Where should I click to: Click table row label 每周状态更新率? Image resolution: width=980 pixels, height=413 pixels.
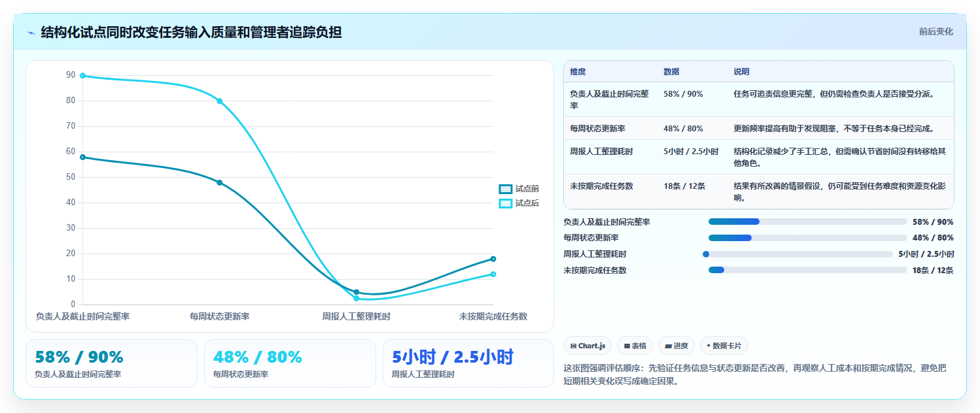[x=597, y=129]
